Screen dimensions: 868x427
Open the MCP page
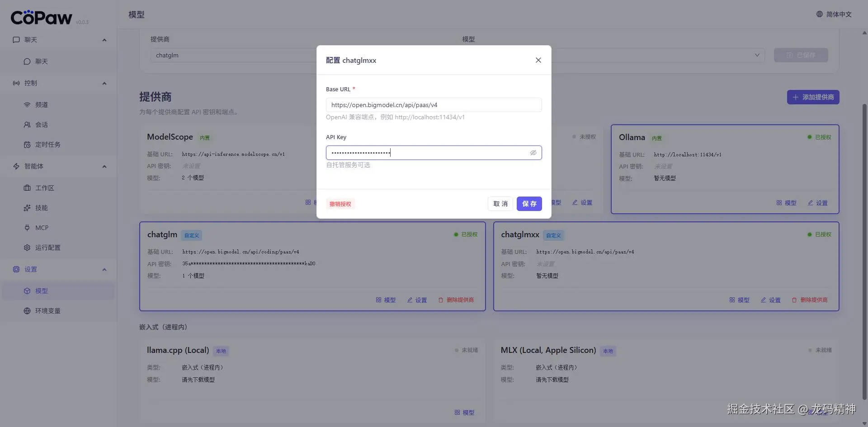(59, 228)
